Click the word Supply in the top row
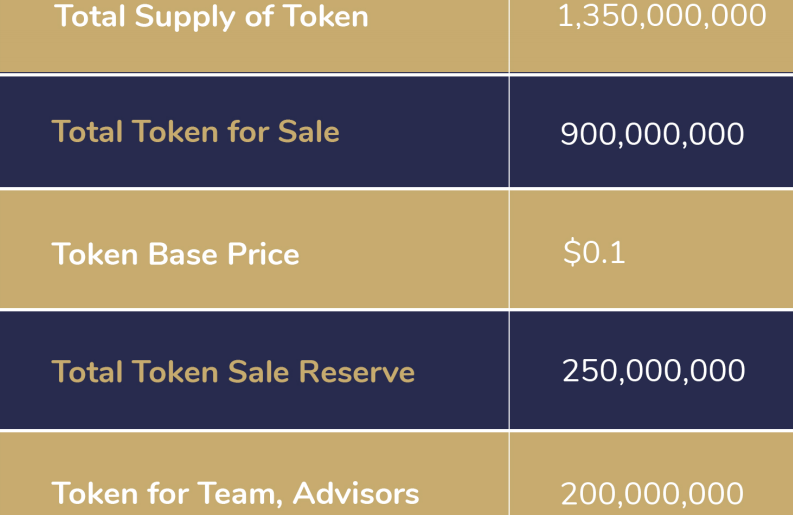 pos(185,18)
